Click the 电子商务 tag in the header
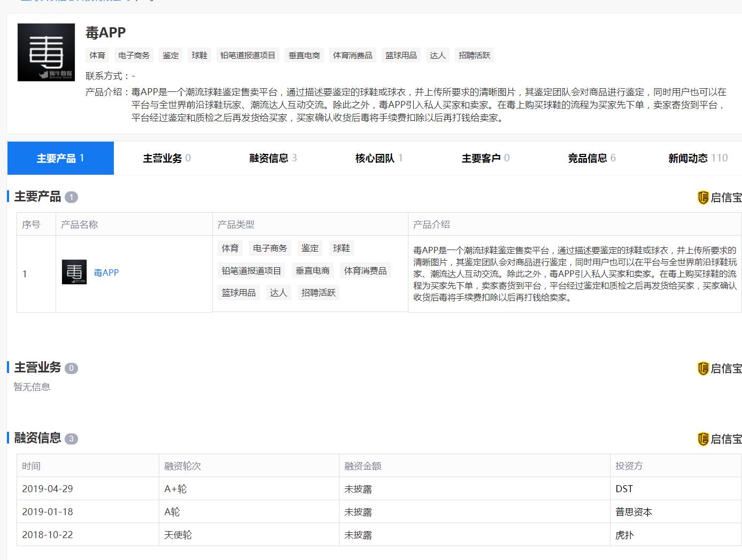The image size is (742, 560). tap(134, 55)
